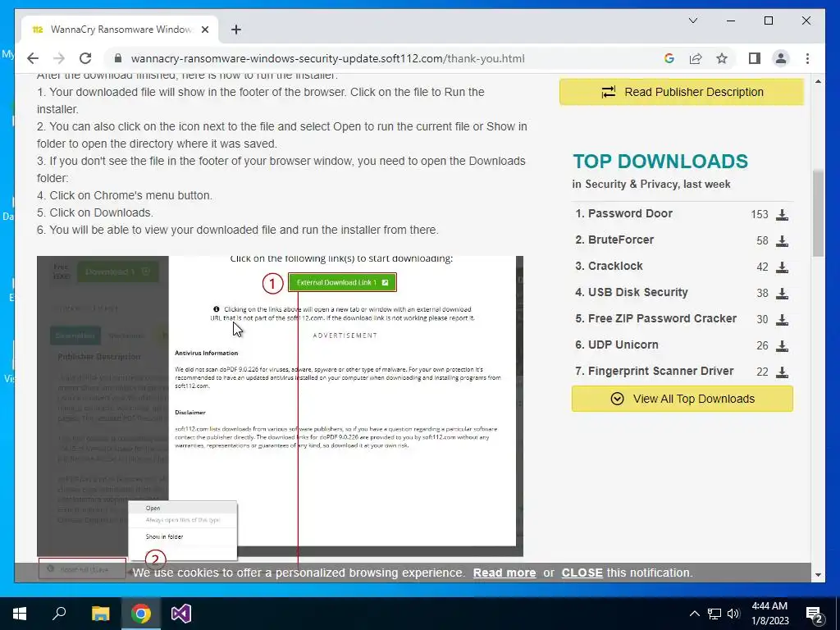Viewport: 840px width, 630px height.
Task: Close the cookie notification
Action: click(x=582, y=573)
